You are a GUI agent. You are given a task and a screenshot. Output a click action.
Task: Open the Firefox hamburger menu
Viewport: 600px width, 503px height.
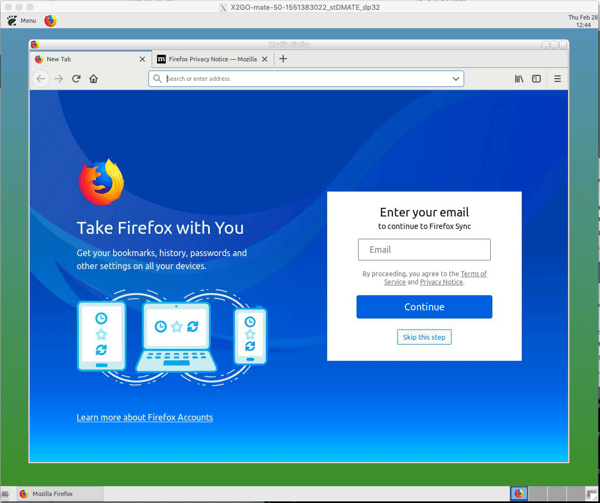coord(557,79)
